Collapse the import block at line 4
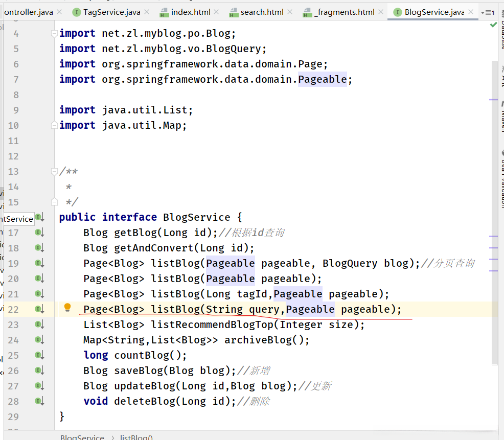504x440 pixels. click(55, 34)
